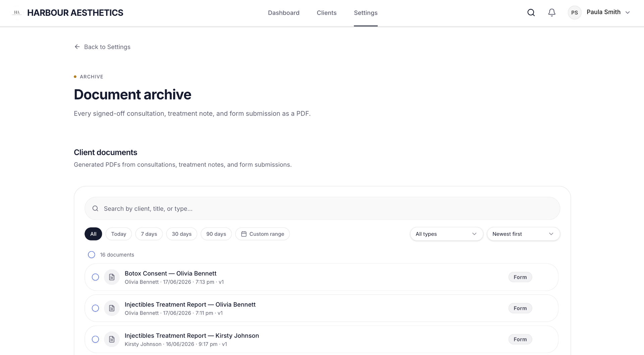Select Injectibles Treatment Report — Olivia Bennett checkbox
Screen dimensions: 644x355
(x=96, y=308)
